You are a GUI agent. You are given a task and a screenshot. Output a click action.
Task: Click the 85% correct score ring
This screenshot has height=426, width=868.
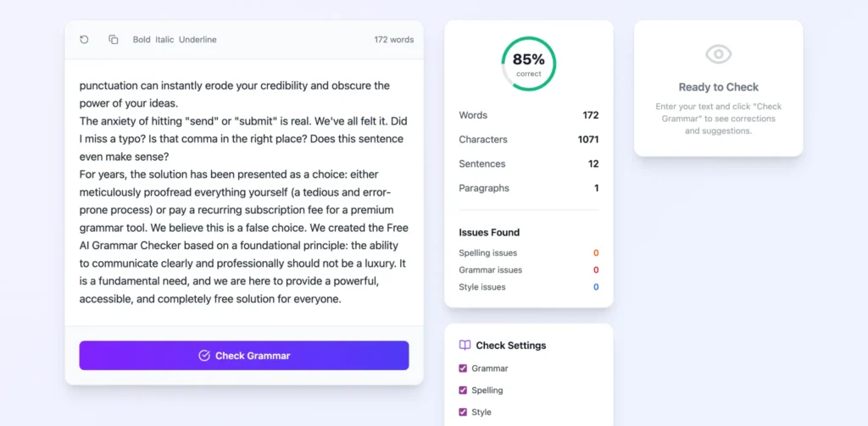529,64
